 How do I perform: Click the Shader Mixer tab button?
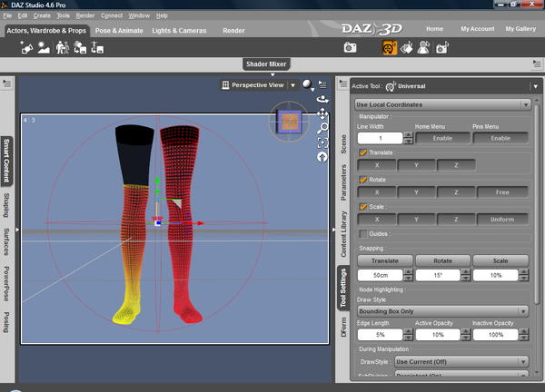266,64
